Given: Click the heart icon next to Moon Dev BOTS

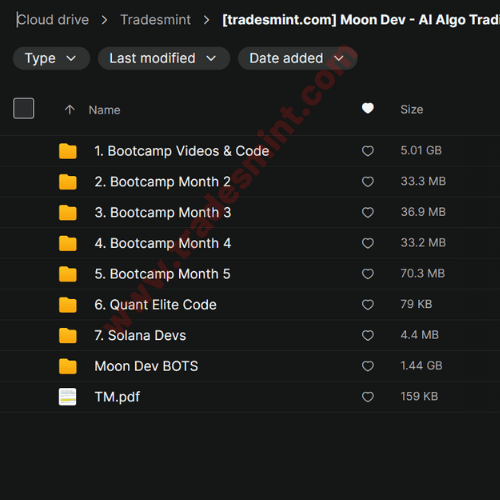Looking at the screenshot, I should (368, 366).
